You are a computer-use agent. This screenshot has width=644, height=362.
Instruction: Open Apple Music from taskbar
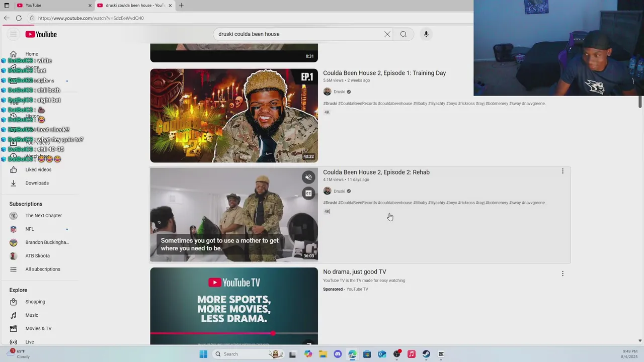(x=412, y=354)
